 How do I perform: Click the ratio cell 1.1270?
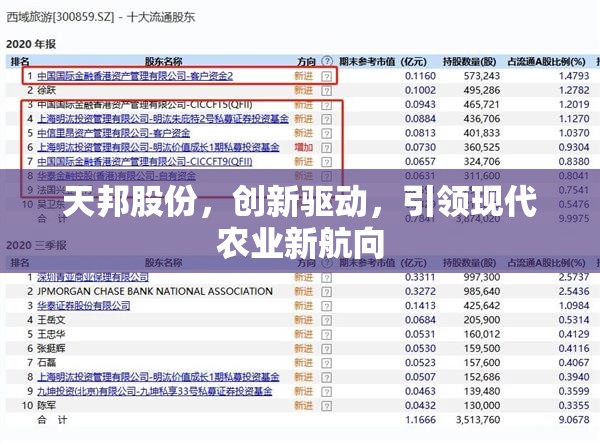(x=574, y=119)
